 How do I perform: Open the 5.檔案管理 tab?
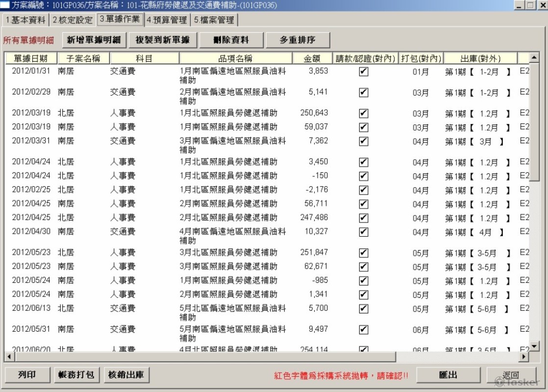point(214,20)
